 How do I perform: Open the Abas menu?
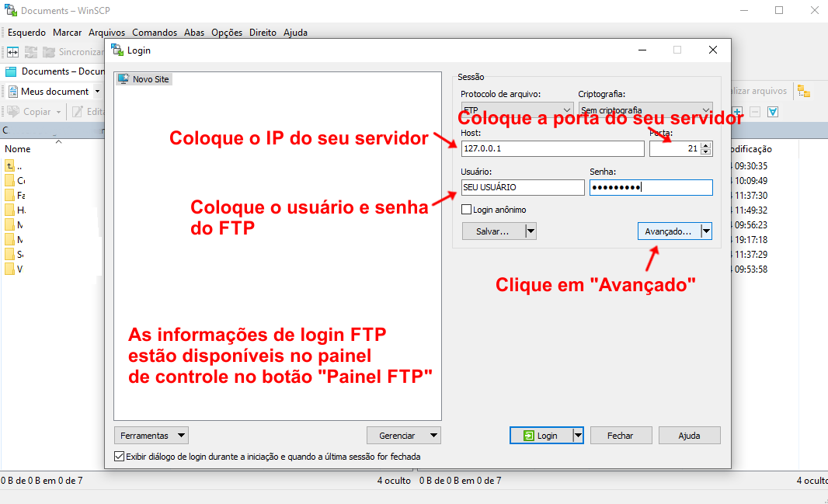tap(194, 33)
